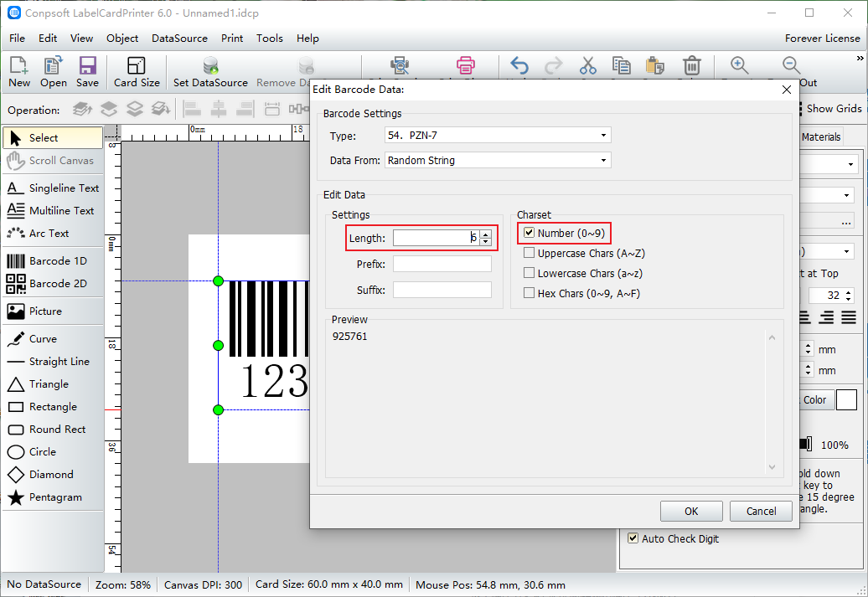The height and width of the screenshot is (597, 868).
Task: Click the Zoom In magnifier icon
Action: [x=740, y=65]
